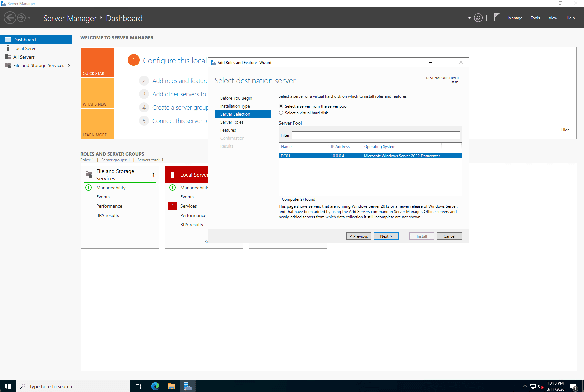Viewport: 584px width, 392px height.
Task: Click the network status tray icon
Action: [533, 386]
